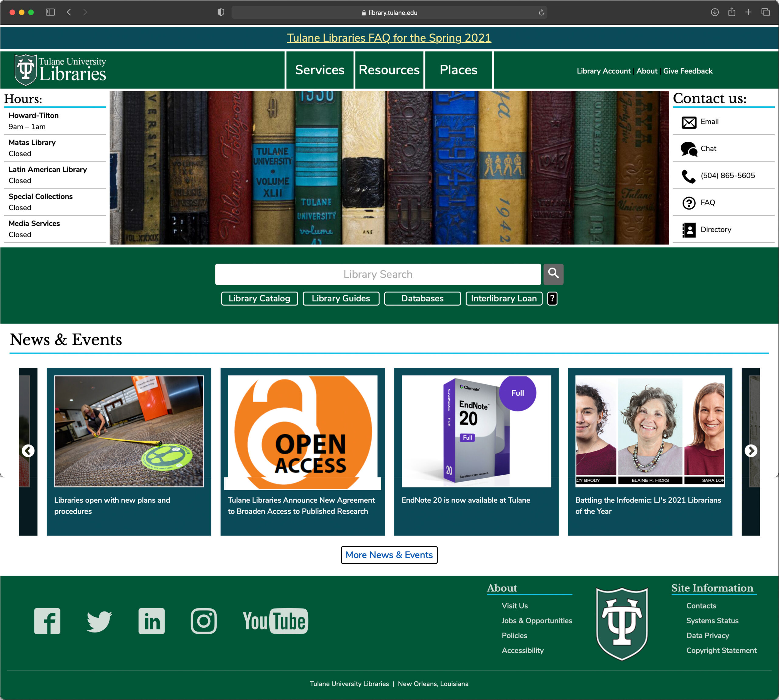This screenshot has height=700, width=779.
Task: Choose the Interlibrary Loan search scope
Action: tap(504, 299)
